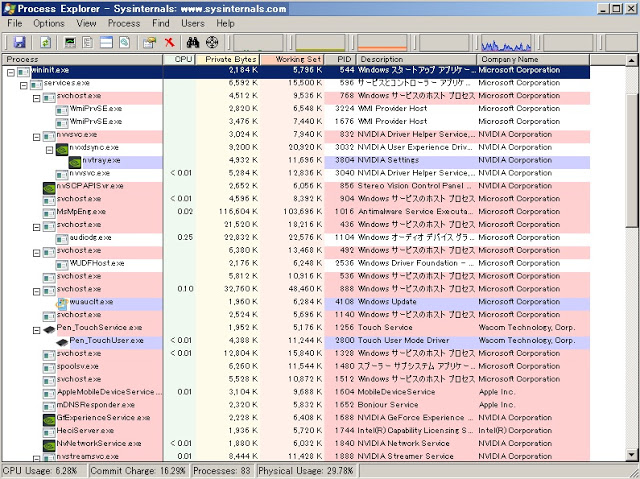Open the System Information graph icon
Image resolution: width=640 pixels, height=479 pixels.
pyautogui.click(x=70, y=42)
